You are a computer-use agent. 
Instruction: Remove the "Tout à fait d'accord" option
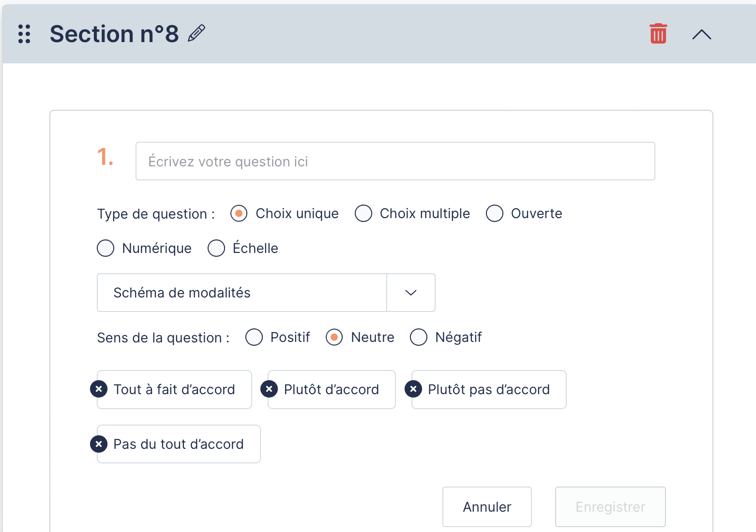click(99, 389)
